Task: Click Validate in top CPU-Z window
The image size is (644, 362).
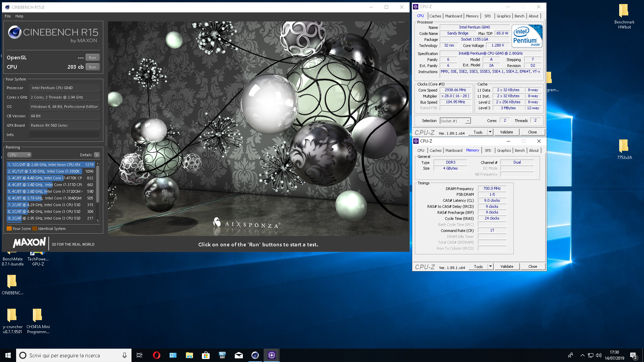Action: coord(506,132)
